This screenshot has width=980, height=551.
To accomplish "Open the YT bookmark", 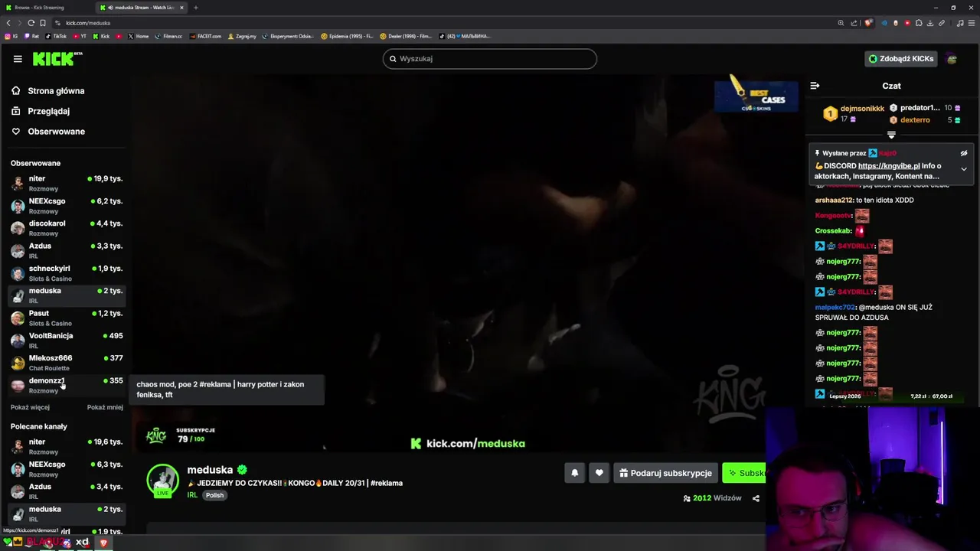I will (x=80, y=36).
